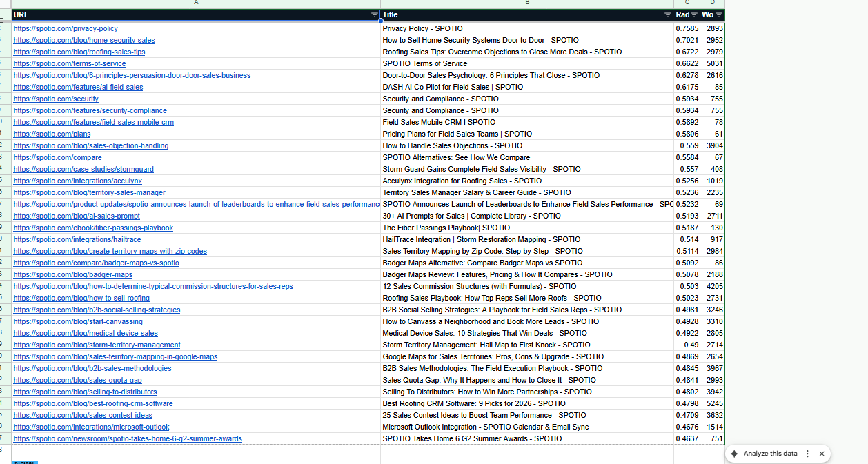Open the integrations/microsoft-outlook link
Image resolution: width=868 pixels, height=464 pixels.
[x=91, y=427]
